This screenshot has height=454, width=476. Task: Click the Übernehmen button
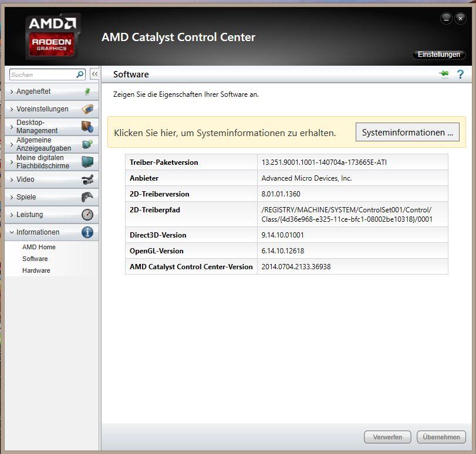click(441, 437)
